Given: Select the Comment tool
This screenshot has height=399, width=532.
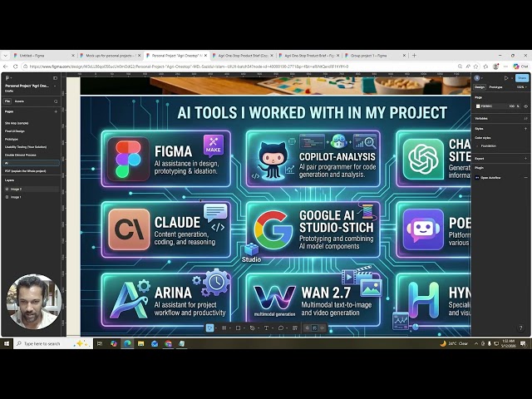Looking at the screenshot, I should [x=281, y=328].
